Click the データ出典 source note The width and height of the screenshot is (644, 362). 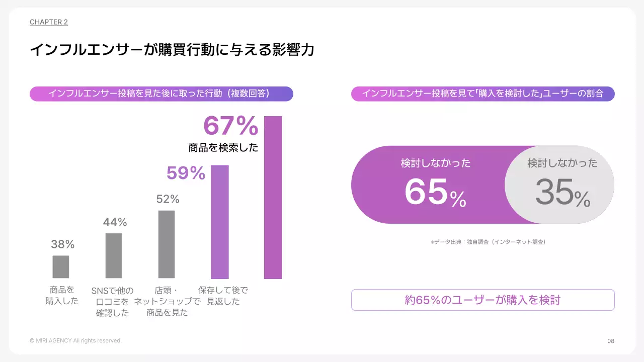488,242
